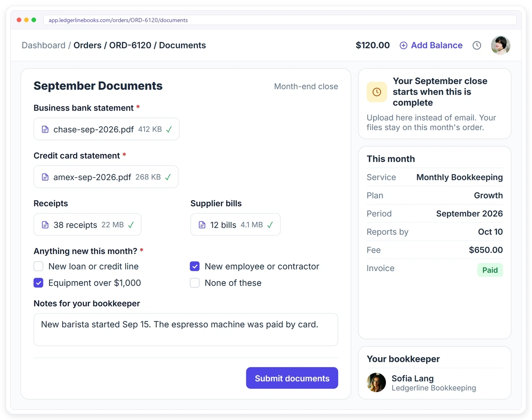Click the Your bookkeeper card heading

pyautogui.click(x=403, y=359)
